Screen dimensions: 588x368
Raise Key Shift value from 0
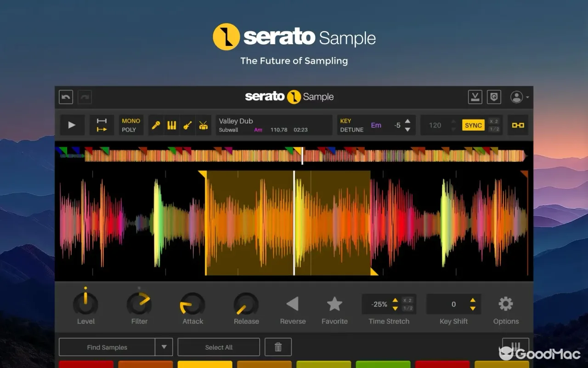coord(473,300)
